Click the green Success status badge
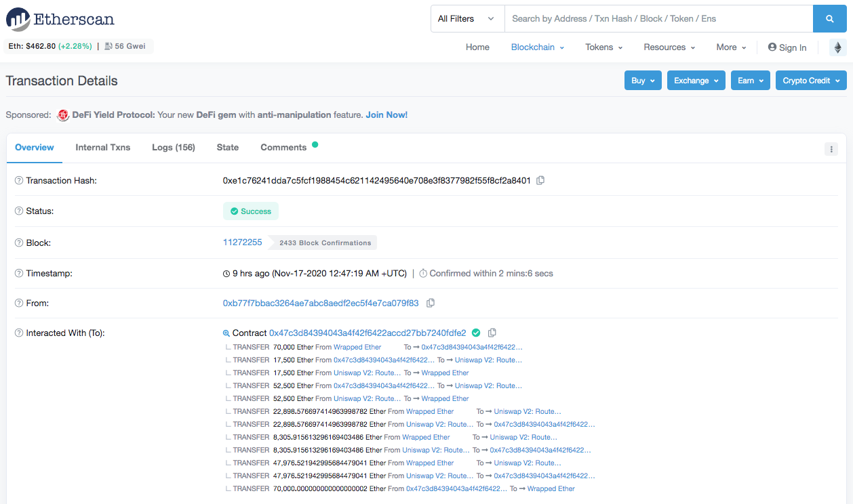 (251, 211)
